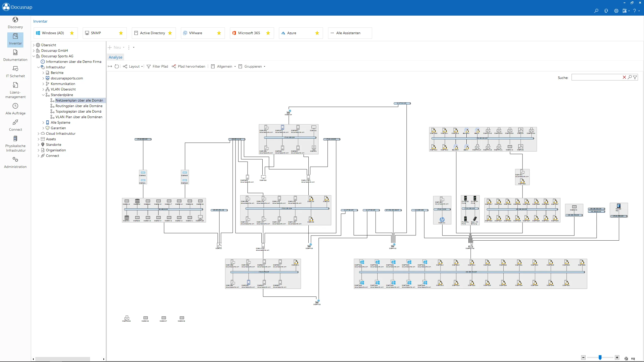The width and height of the screenshot is (644, 362).
Task: Click the filter funnel icon next to Suche
Action: pos(635,77)
